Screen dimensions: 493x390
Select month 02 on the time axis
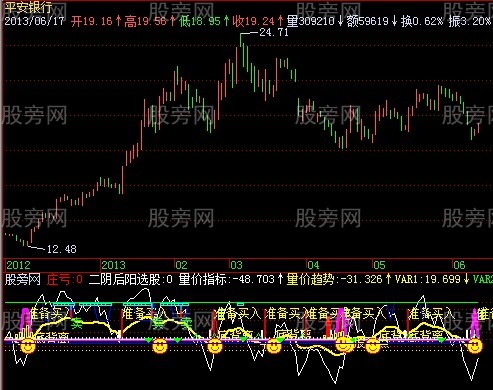pos(181,265)
